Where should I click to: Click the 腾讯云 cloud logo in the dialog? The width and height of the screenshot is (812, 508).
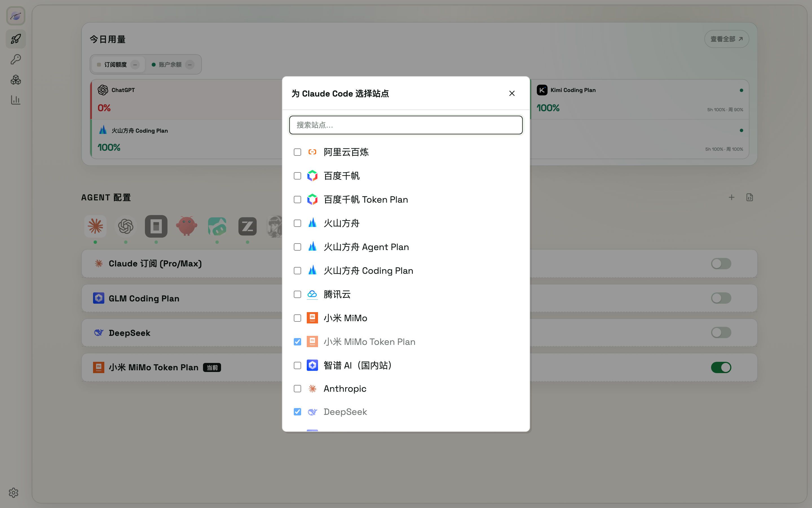312,294
